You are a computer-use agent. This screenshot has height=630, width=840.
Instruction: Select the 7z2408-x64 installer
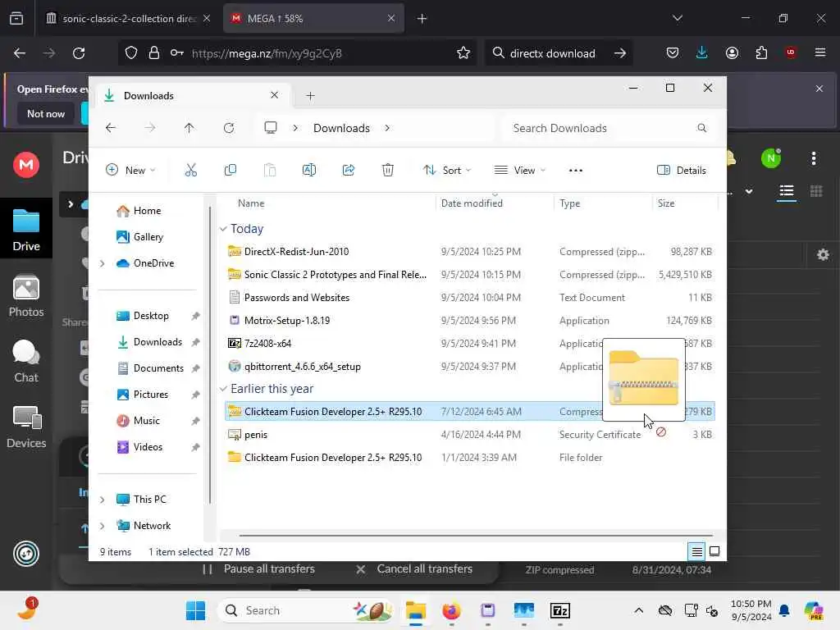click(469, 344)
